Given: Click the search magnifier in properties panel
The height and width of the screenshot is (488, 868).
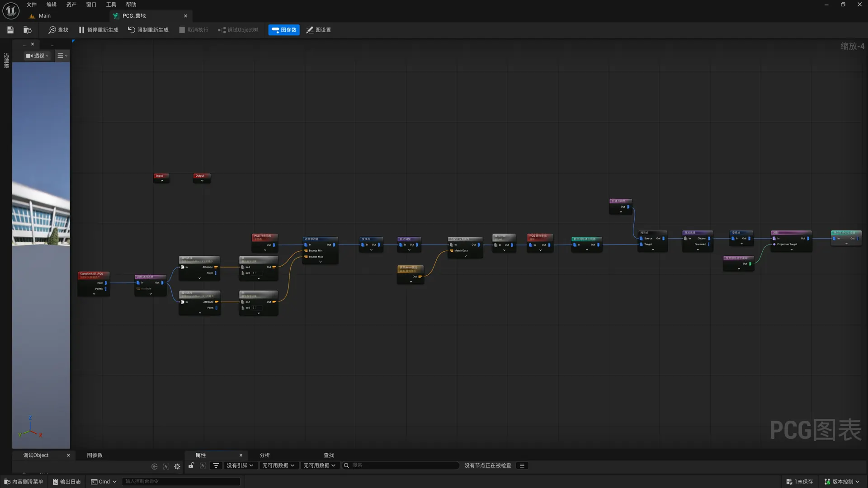Looking at the screenshot, I should pyautogui.click(x=346, y=465).
